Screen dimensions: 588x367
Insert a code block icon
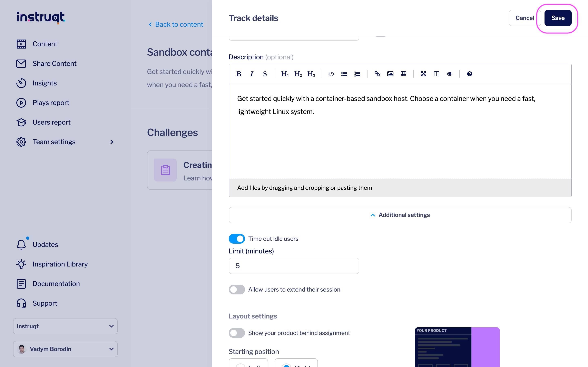click(331, 74)
